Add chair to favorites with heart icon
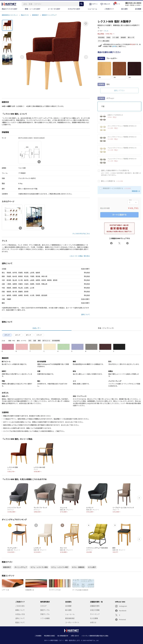Screen dimensions: 143x644 click(86, 24)
